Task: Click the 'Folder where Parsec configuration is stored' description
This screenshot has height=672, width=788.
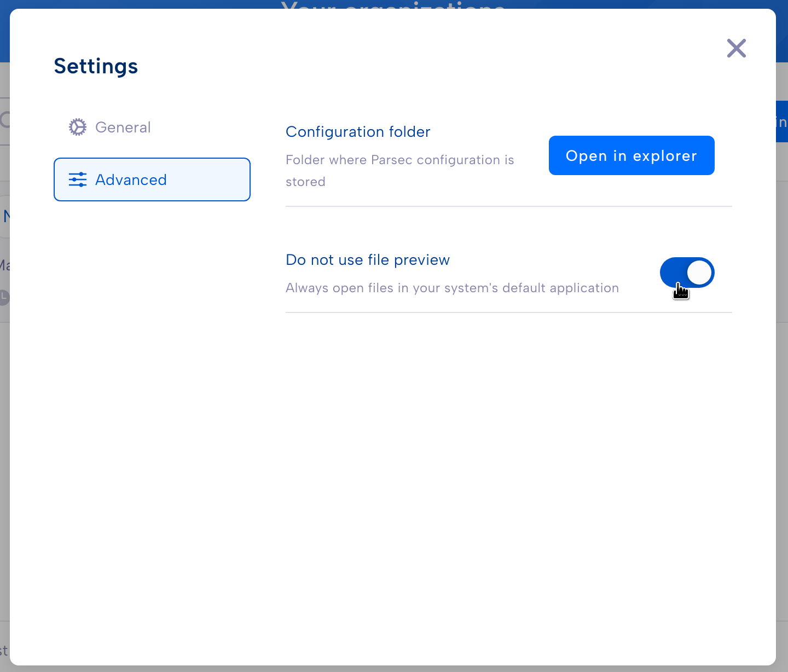Action: [x=399, y=171]
